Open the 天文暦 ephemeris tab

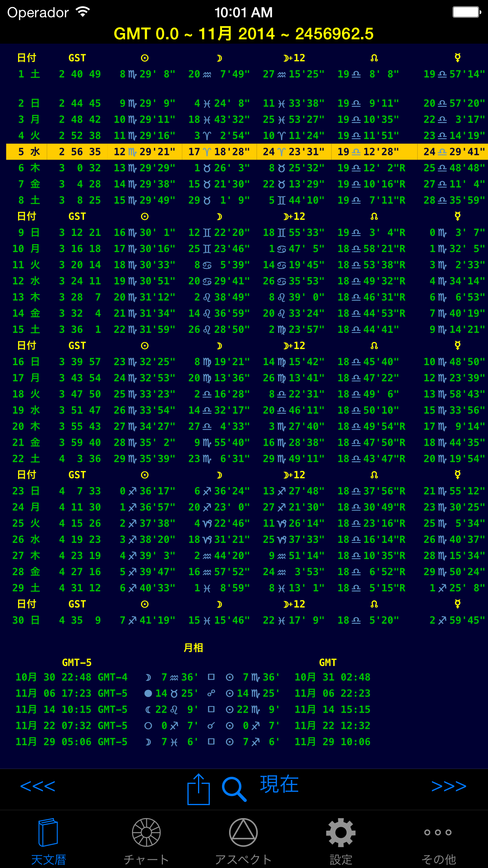tap(48, 842)
